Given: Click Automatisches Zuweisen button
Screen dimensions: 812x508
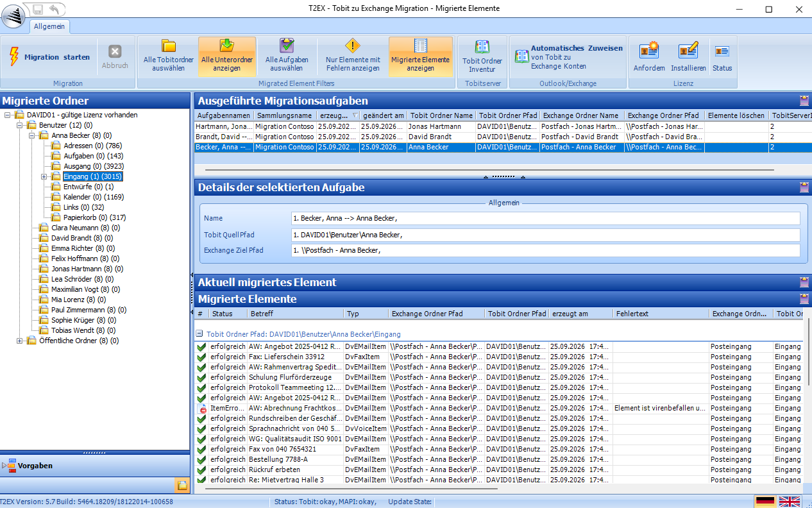Looking at the screenshot, I should [568, 57].
